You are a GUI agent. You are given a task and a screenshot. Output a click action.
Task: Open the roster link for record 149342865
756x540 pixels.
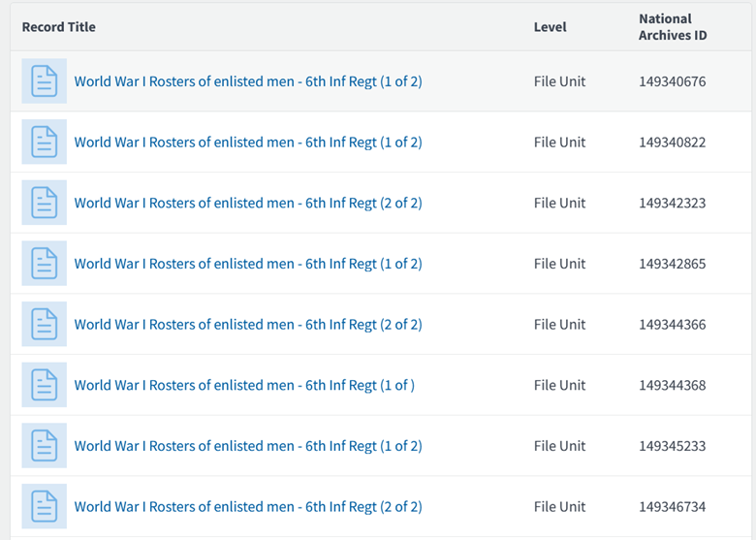tap(248, 264)
